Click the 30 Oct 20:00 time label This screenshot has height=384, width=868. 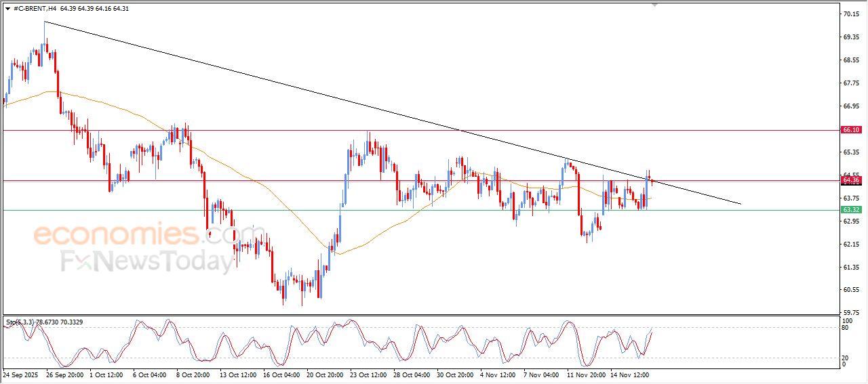click(x=455, y=374)
